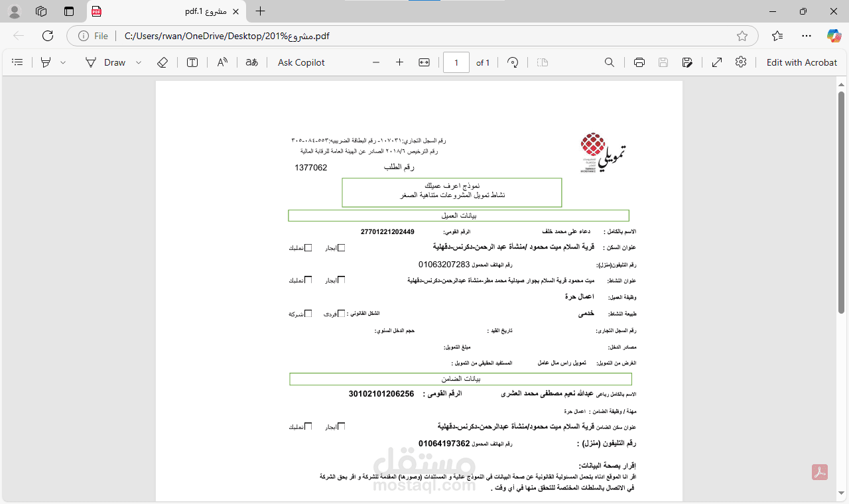Image resolution: width=849 pixels, height=504 pixels.
Task: Click Ask Copilot
Action: pyautogui.click(x=301, y=62)
